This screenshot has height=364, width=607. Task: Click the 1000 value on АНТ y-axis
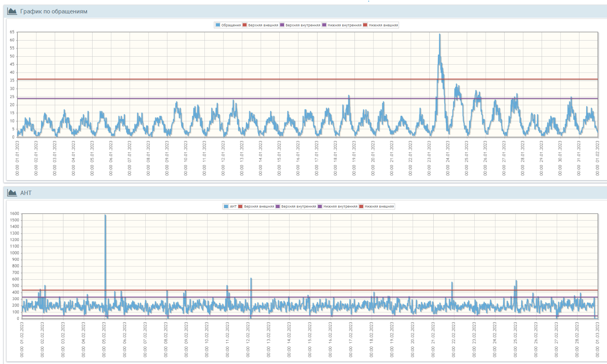pyautogui.click(x=15, y=253)
